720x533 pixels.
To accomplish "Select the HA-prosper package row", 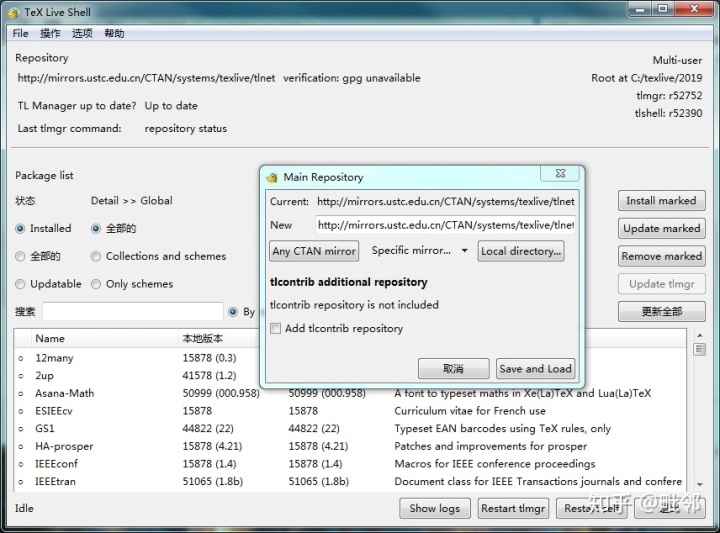I will pos(350,446).
